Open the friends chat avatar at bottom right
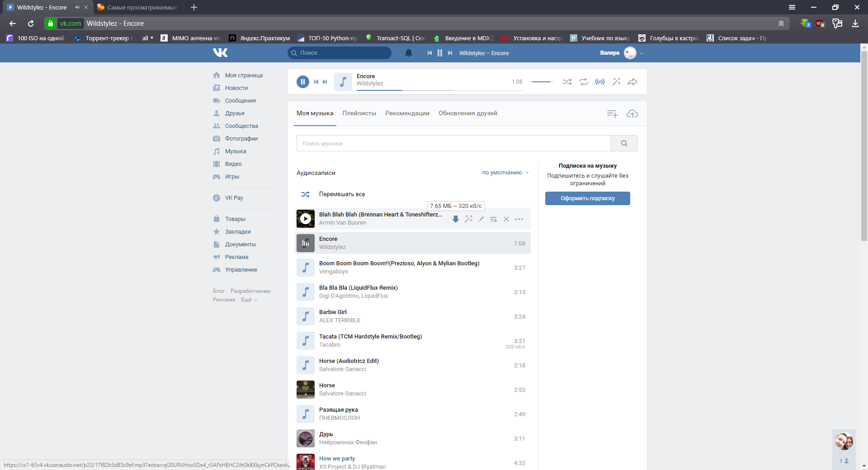868x470 pixels. (844, 441)
